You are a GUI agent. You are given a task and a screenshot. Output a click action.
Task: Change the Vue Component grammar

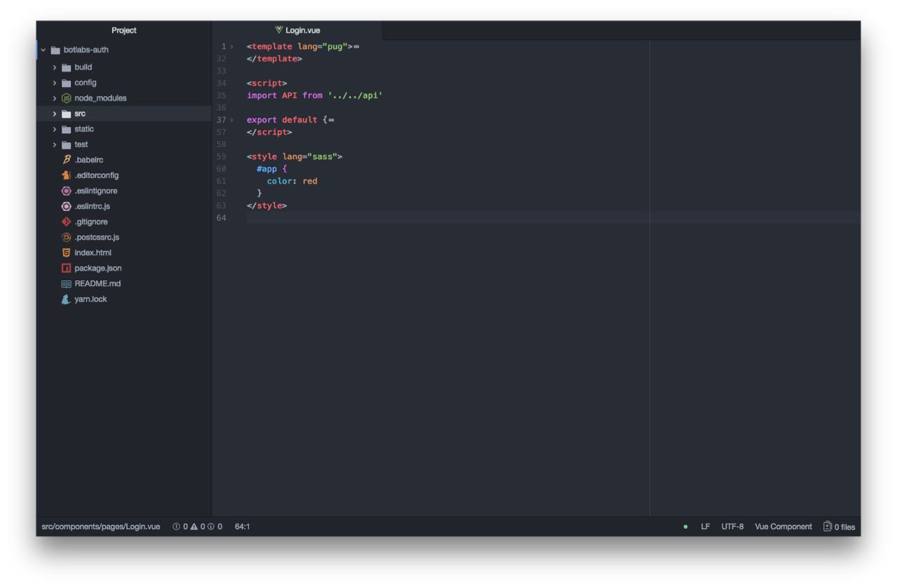[783, 526]
